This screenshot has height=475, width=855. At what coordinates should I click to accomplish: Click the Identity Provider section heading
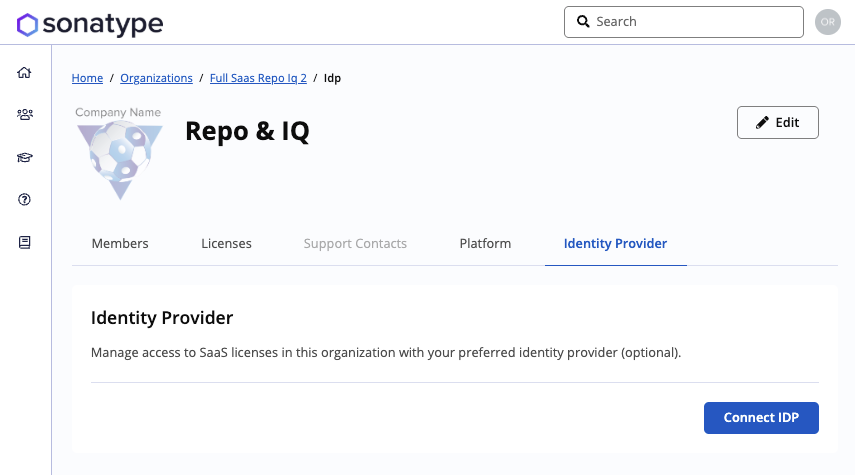(162, 317)
